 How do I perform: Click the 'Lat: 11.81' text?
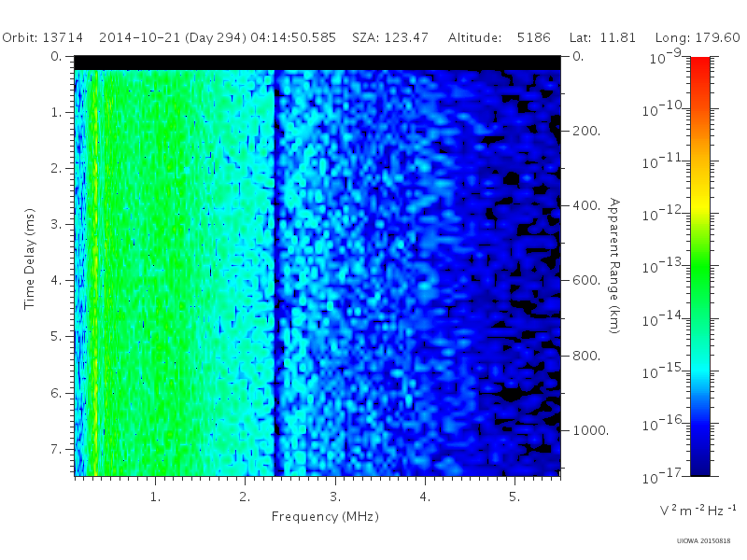click(x=602, y=37)
